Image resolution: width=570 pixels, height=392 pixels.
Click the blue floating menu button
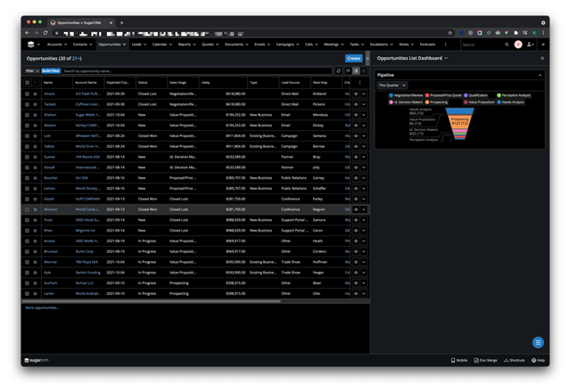coord(538,342)
